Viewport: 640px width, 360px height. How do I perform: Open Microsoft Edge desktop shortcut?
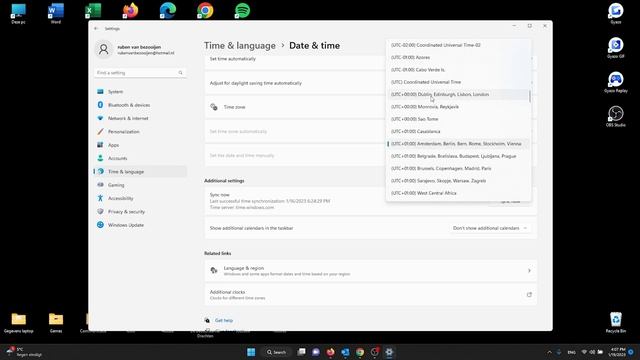[x=168, y=11]
